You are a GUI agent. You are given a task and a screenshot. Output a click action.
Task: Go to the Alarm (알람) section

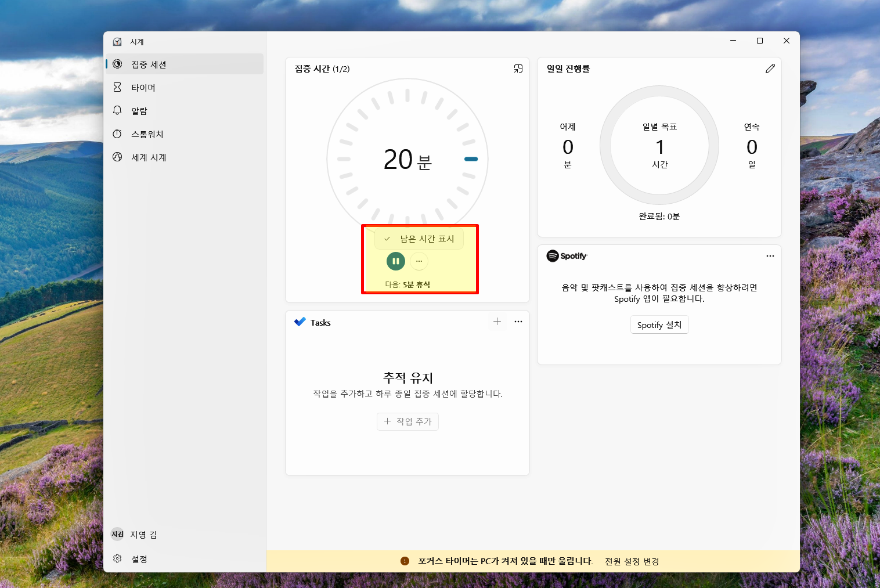185,110
